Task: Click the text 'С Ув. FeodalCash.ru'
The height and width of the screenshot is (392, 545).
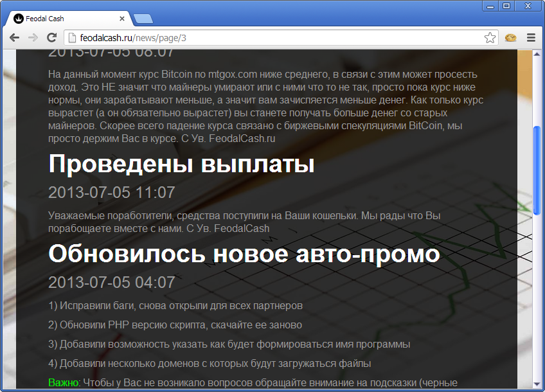Action: (228, 139)
